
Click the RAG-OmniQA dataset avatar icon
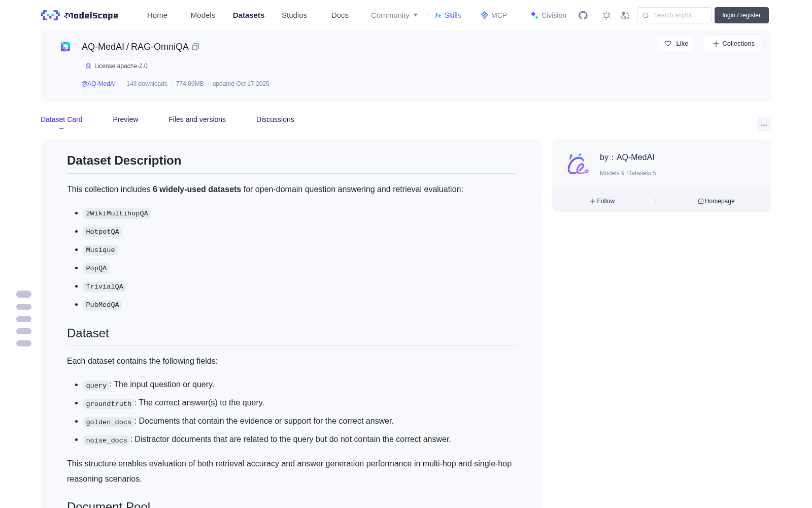click(65, 47)
